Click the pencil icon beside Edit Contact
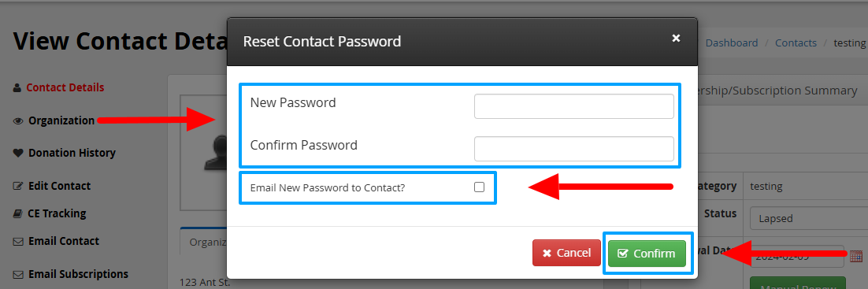Image resolution: width=868 pixels, height=289 pixels. [x=18, y=186]
